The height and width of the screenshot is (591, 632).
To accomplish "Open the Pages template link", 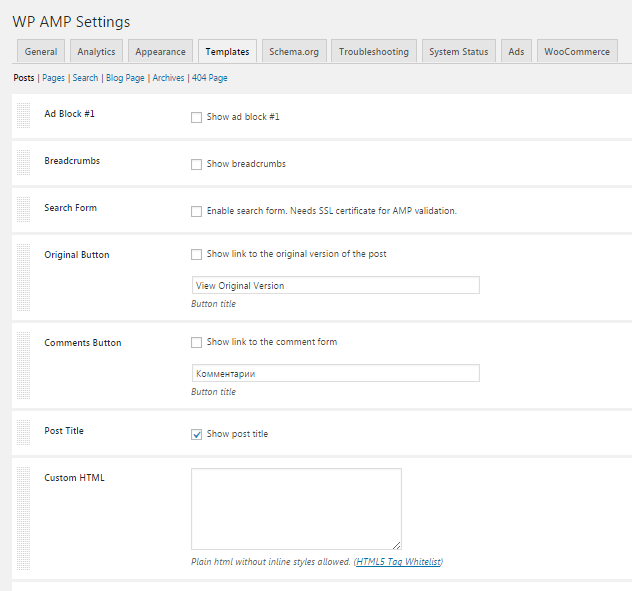I will pyautogui.click(x=54, y=78).
